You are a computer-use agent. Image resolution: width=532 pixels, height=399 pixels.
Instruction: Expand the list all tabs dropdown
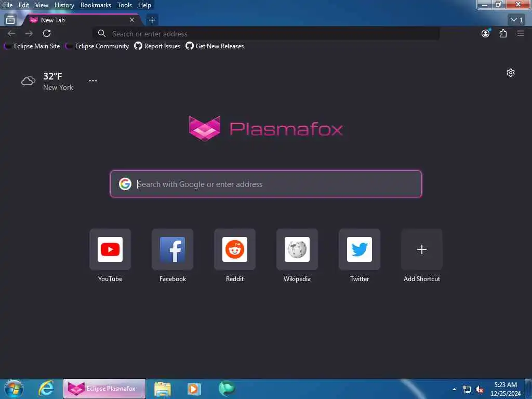[x=517, y=20]
